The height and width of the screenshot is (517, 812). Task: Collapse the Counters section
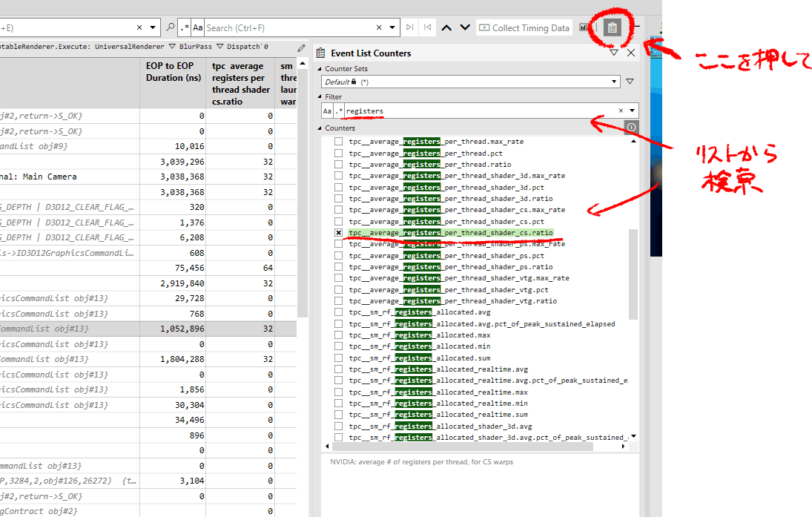[x=320, y=128]
